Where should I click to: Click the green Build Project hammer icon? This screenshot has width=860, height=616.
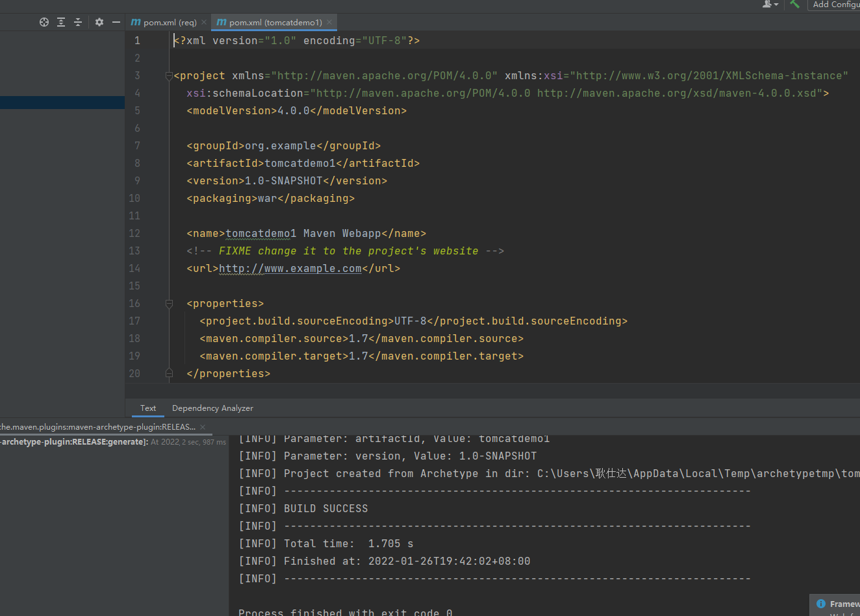[x=794, y=4]
